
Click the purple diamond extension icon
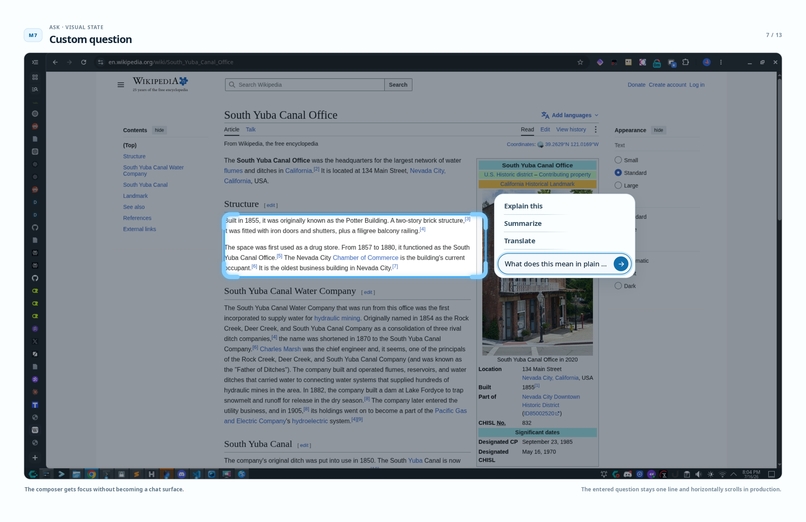click(x=600, y=62)
